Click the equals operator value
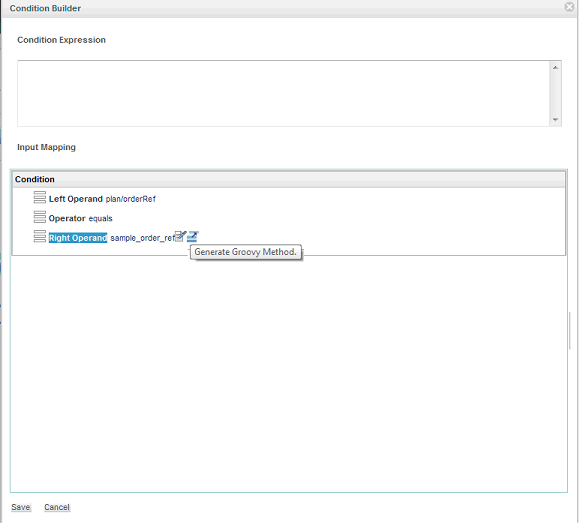 [100, 219]
